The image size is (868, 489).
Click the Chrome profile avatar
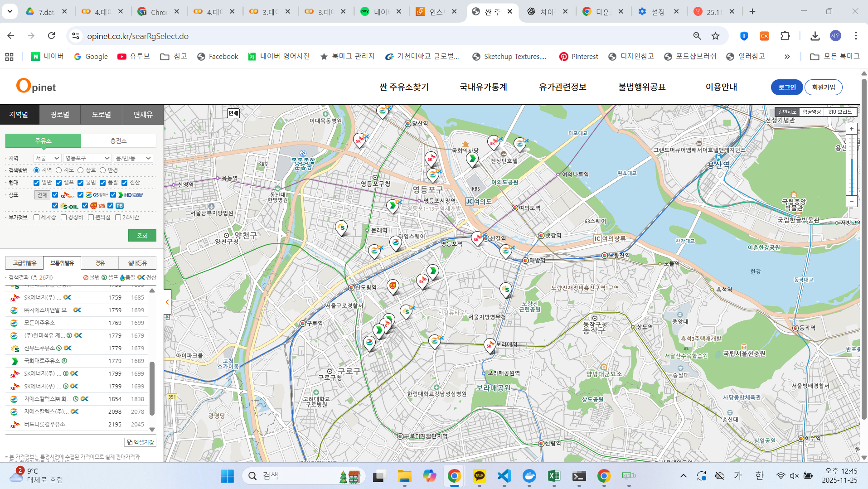coord(835,36)
